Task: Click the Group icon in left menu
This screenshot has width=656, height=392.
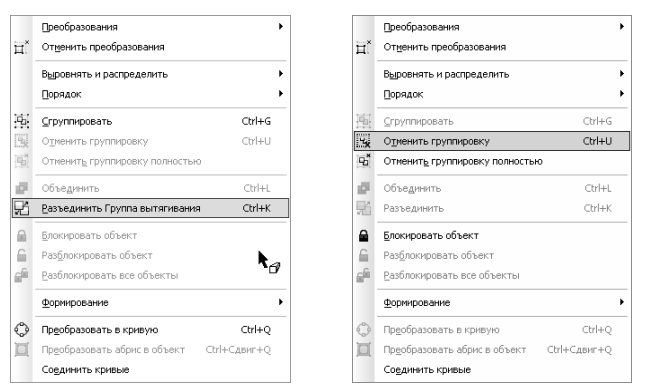Action: click(x=21, y=121)
